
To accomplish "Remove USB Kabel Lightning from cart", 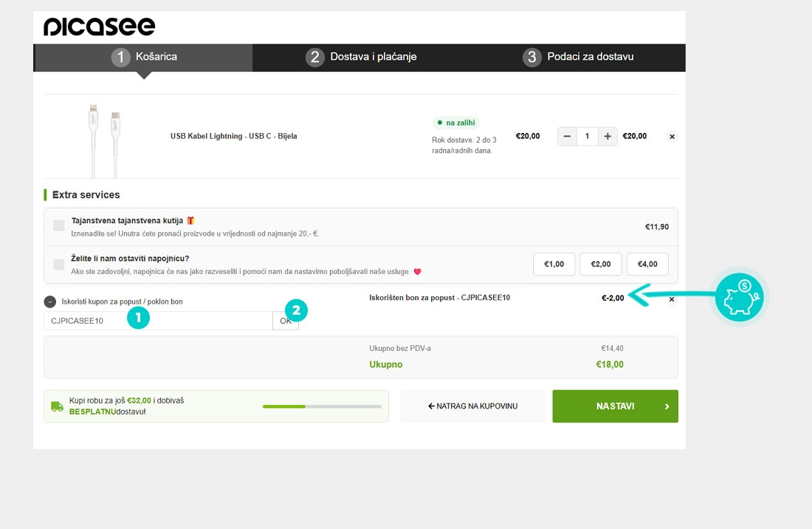I will pyautogui.click(x=672, y=137).
